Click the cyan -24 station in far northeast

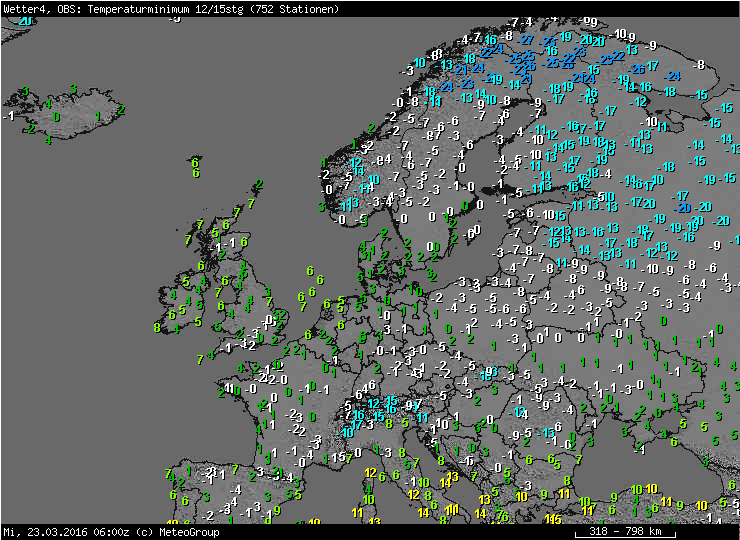pyautogui.click(x=673, y=75)
